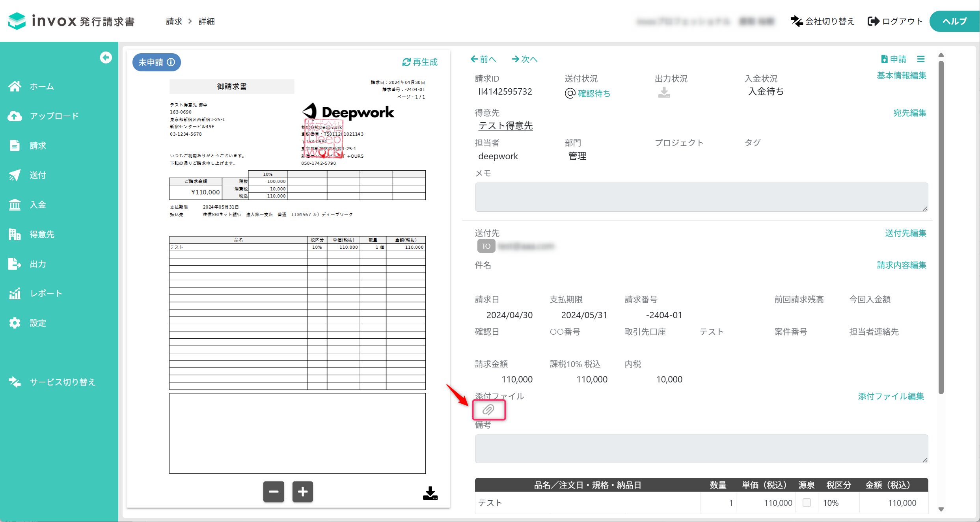
Task: Download the invoice preview PDF icon
Action: click(x=430, y=493)
